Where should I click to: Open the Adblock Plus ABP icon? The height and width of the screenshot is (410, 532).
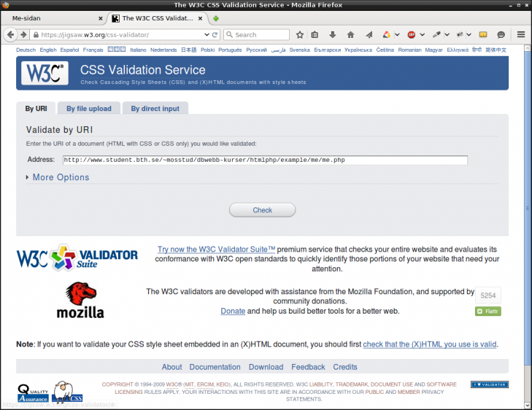point(411,34)
